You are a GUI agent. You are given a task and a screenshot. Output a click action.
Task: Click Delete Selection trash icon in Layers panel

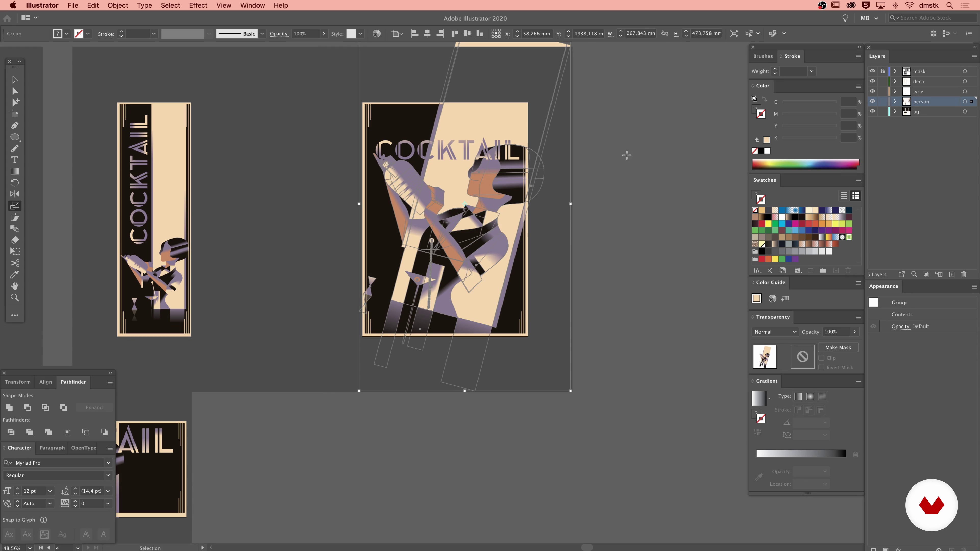964,274
